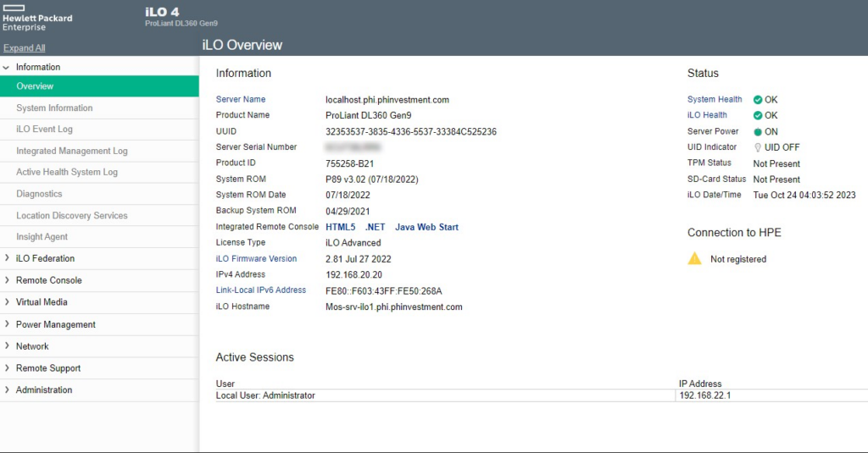Click the iLO Date/Time value

click(804, 195)
